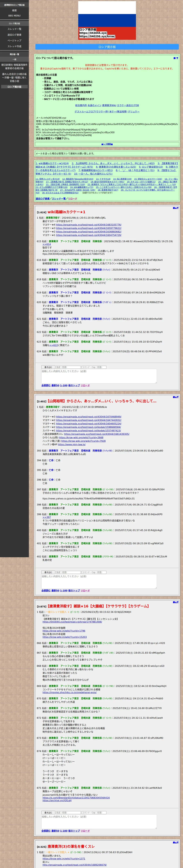The height and width of the screenshot is (868, 183).
Task: Open 朝日新聞社 情報漏洩事件 board in sidebar
Action: (x=14, y=66)
